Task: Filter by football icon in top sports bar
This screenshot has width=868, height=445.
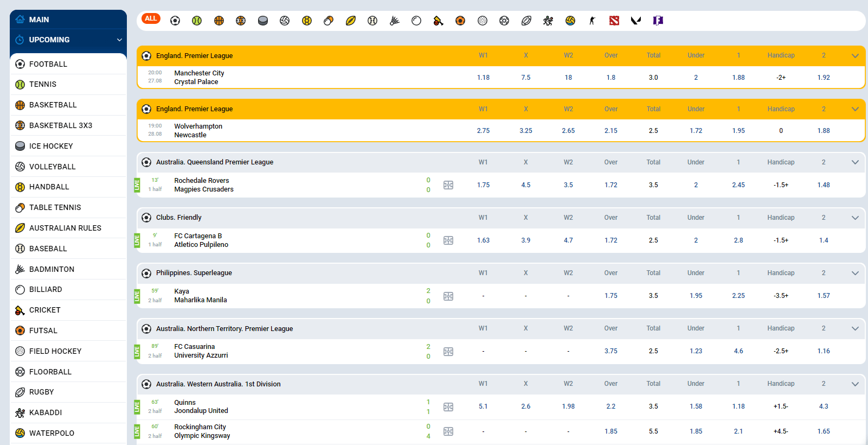Action: pos(175,21)
